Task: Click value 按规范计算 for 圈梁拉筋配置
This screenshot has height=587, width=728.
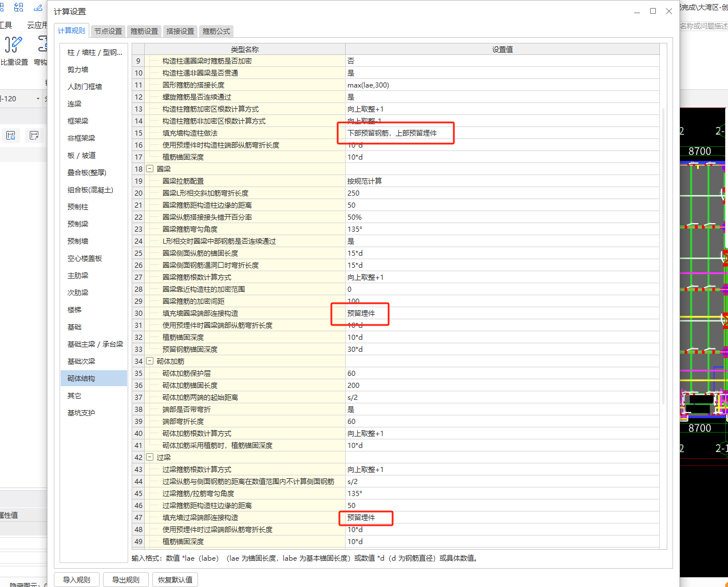Action: click(365, 181)
